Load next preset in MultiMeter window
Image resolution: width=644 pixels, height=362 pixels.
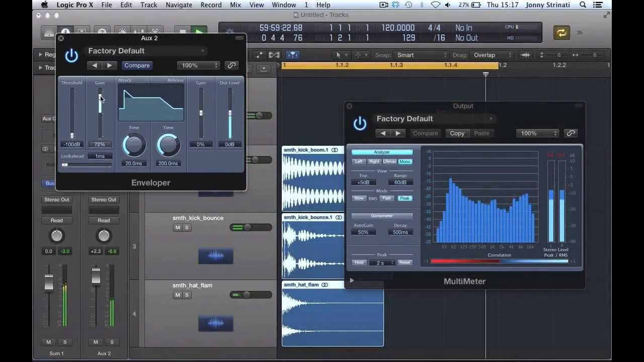[x=398, y=133]
